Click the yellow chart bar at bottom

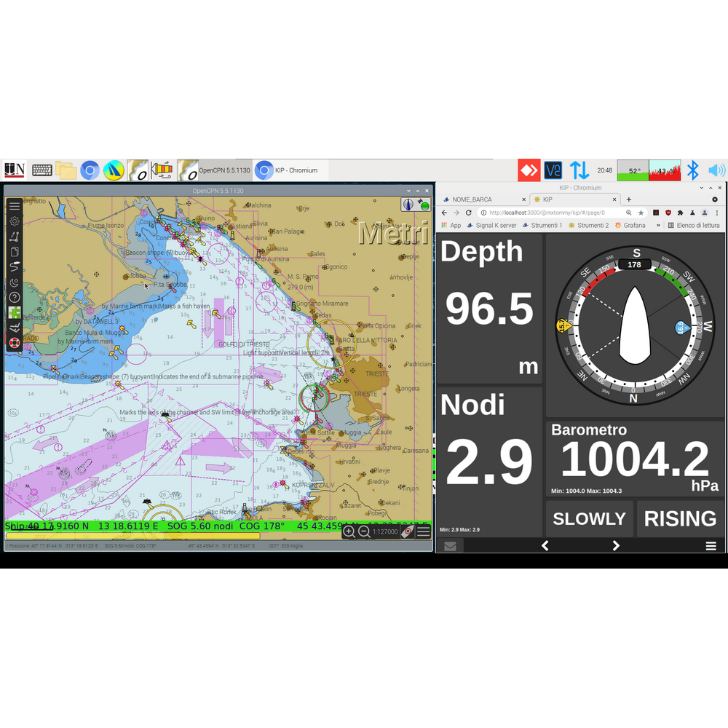pyautogui.click(x=132, y=536)
